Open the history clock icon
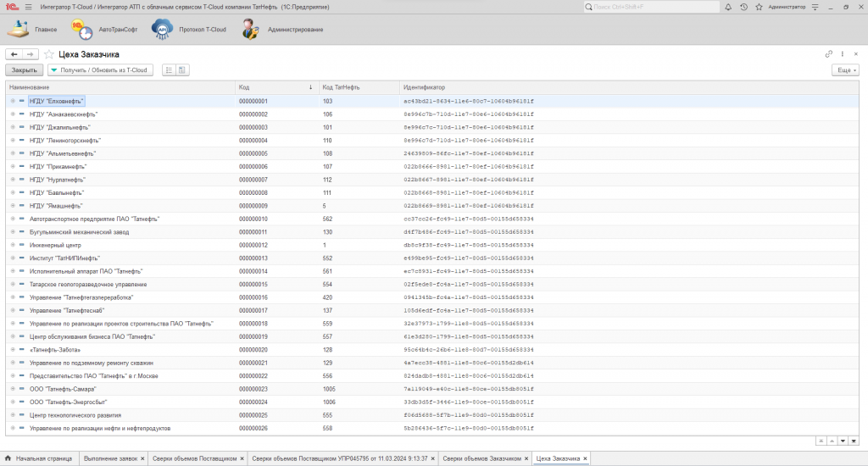The image size is (868, 466). (743, 7)
